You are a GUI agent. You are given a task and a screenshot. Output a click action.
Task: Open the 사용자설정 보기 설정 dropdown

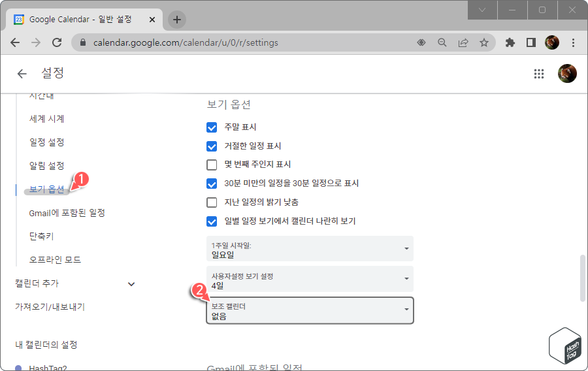click(x=310, y=279)
